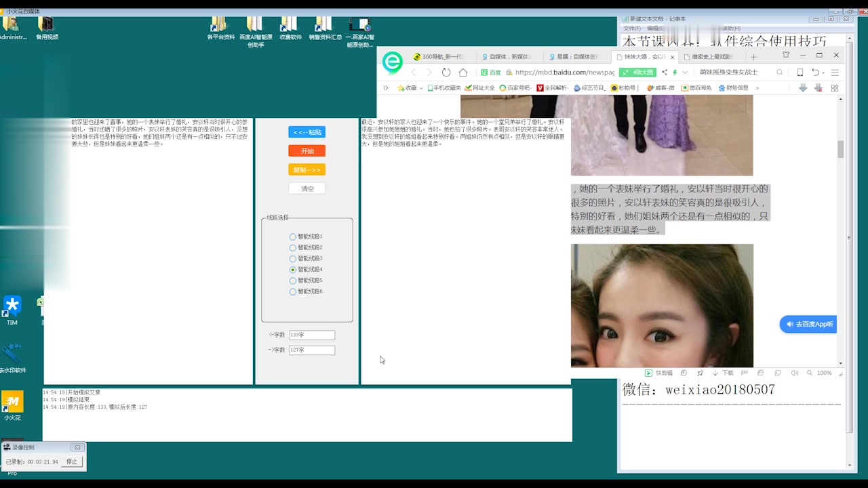Open the 全民解析 bookmark
This screenshot has height=488, width=868.
point(552,88)
